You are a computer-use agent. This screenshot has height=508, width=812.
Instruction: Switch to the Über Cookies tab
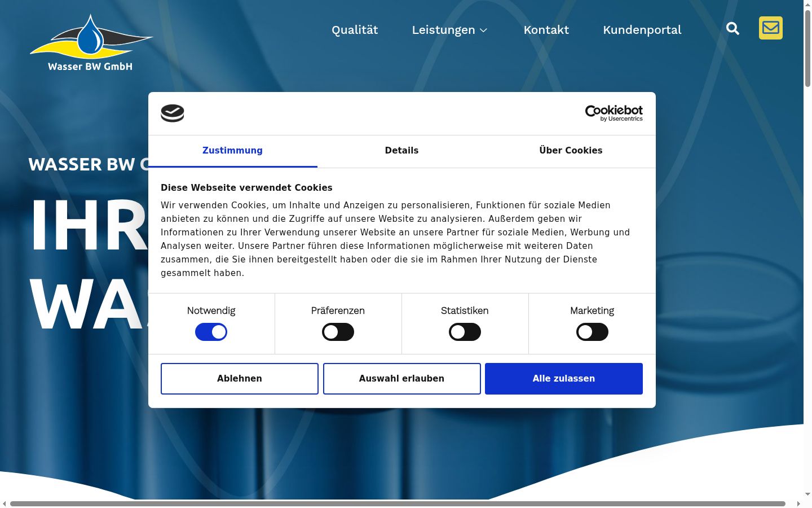(571, 151)
